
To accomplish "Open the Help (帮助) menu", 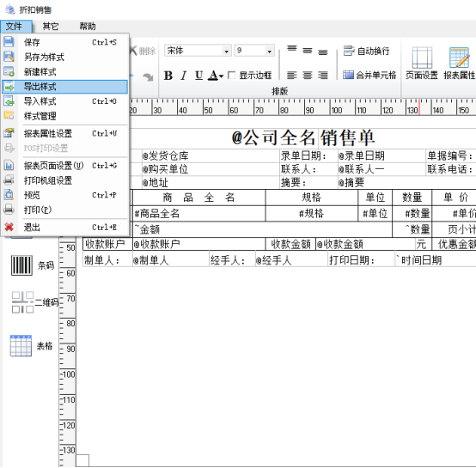I will [88, 27].
